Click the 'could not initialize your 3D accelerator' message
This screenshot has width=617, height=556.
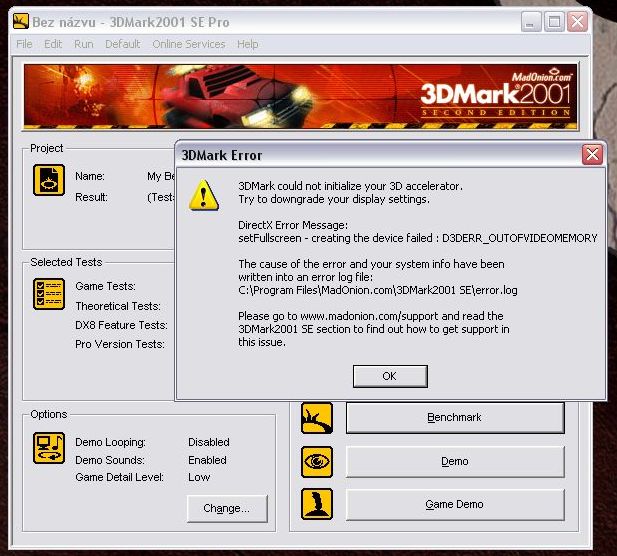coord(350,186)
